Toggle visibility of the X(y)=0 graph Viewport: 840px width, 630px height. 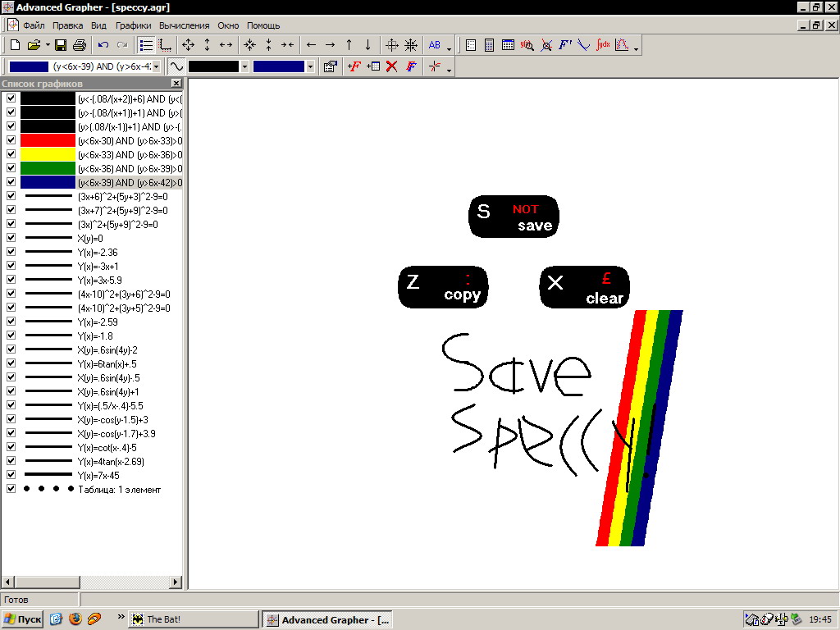tap(11, 238)
